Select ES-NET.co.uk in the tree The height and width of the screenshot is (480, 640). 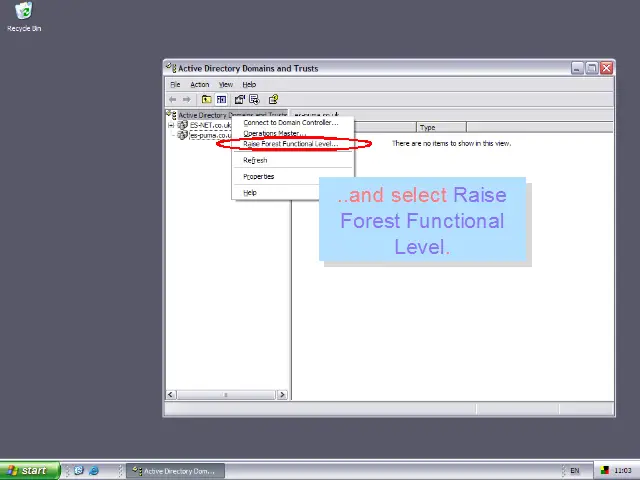point(210,125)
